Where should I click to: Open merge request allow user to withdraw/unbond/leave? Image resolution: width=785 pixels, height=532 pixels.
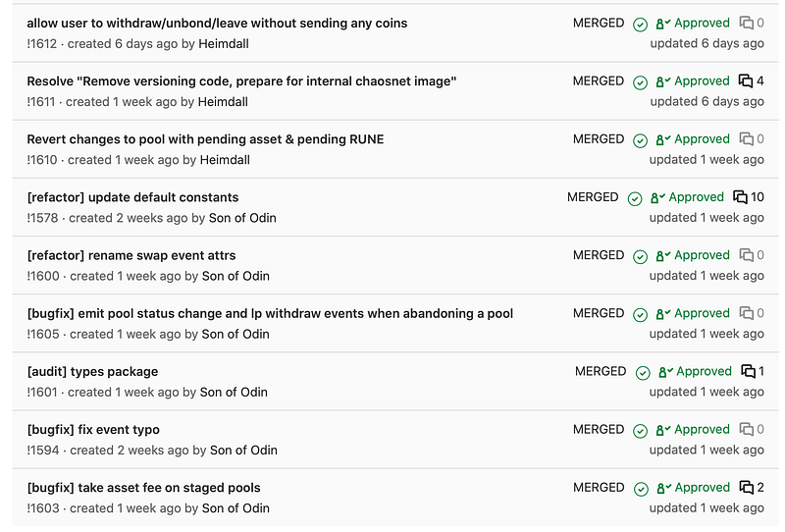coord(217,23)
